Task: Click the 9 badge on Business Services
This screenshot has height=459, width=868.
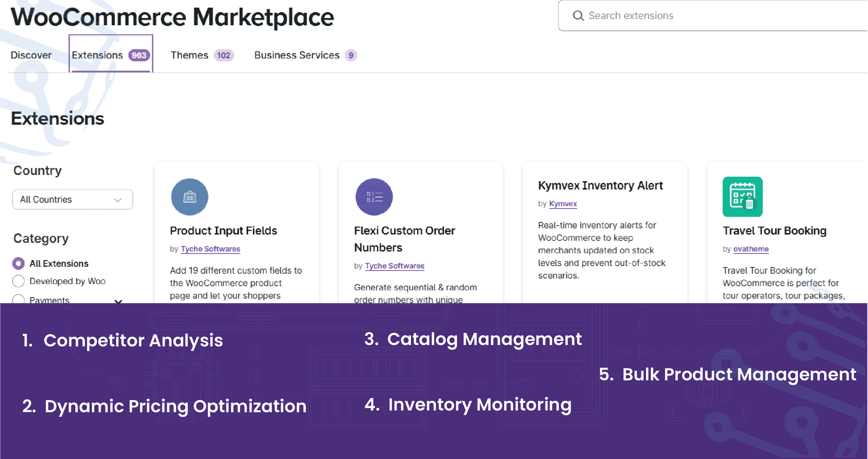Action: (351, 55)
